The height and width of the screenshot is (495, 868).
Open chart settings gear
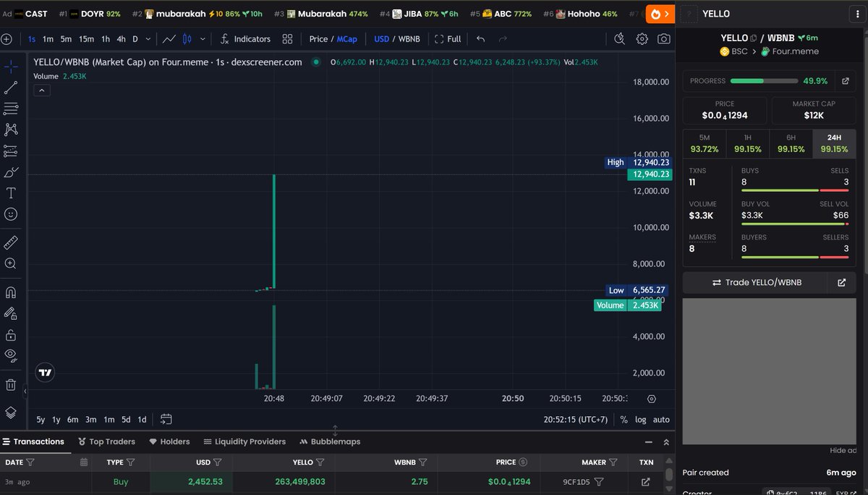click(642, 39)
